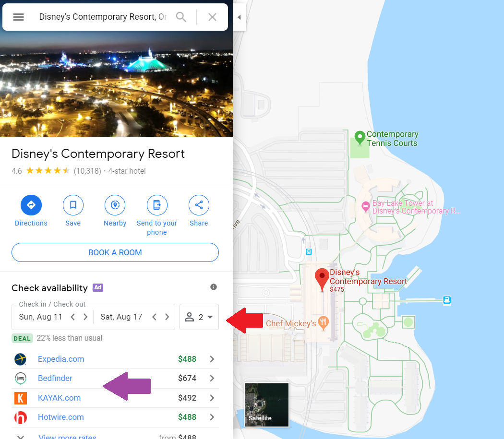
Task: Open Bedfinder rate link
Action: [55, 378]
